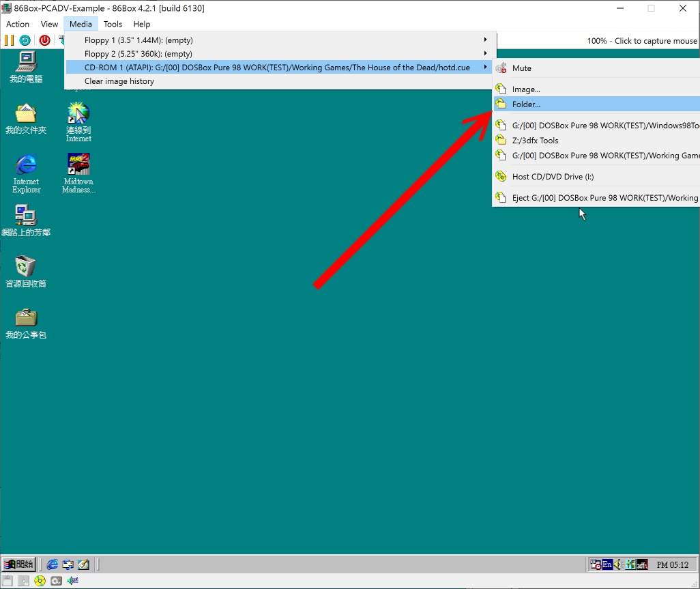This screenshot has height=589, width=700.
Task: Click the 86Box icon in the title bar
Action: [6, 8]
